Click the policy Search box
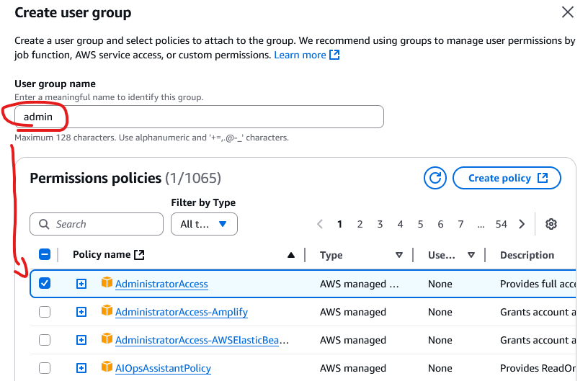Viewport: 588px width, 381px height. [x=97, y=224]
